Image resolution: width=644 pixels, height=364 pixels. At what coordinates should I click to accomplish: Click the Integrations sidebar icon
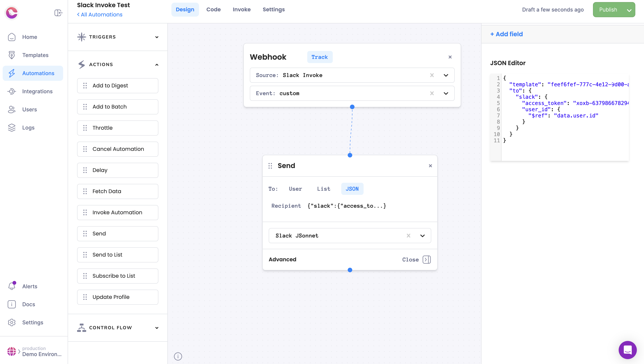click(12, 91)
